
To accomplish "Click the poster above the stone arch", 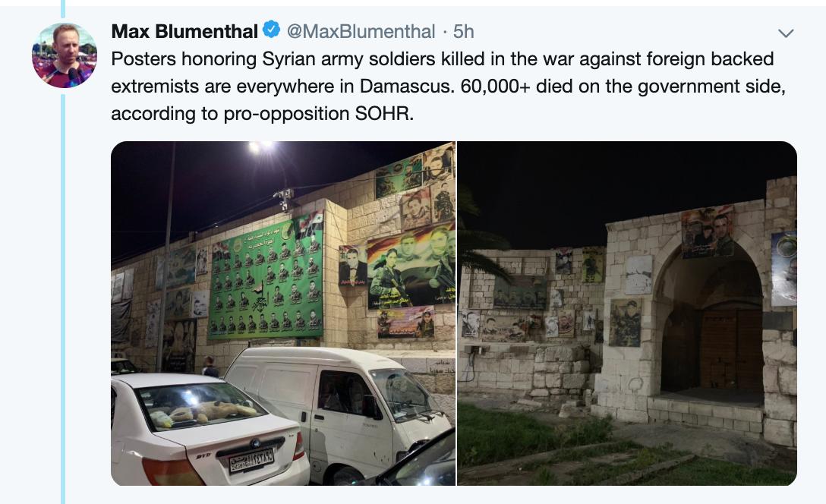I will [x=707, y=232].
